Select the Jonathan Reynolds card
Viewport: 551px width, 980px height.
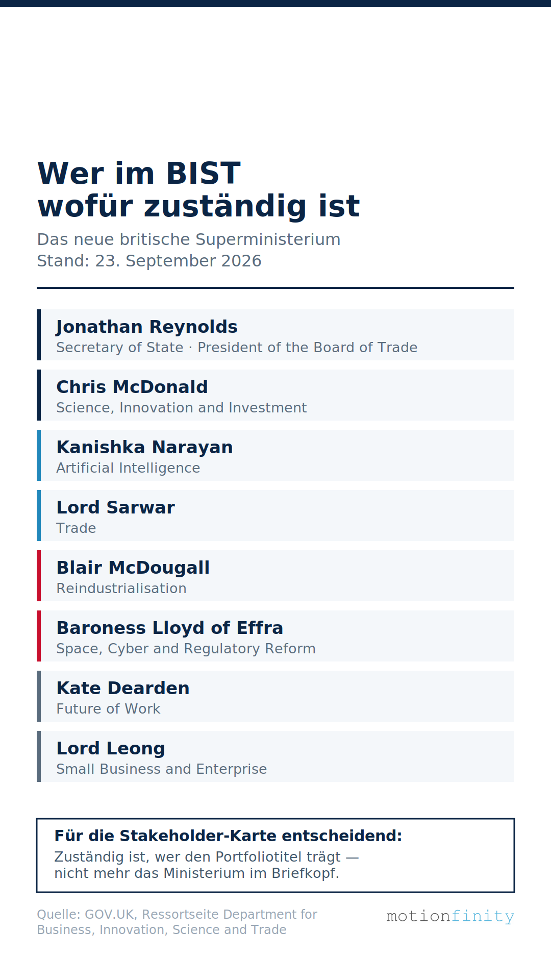click(275, 335)
